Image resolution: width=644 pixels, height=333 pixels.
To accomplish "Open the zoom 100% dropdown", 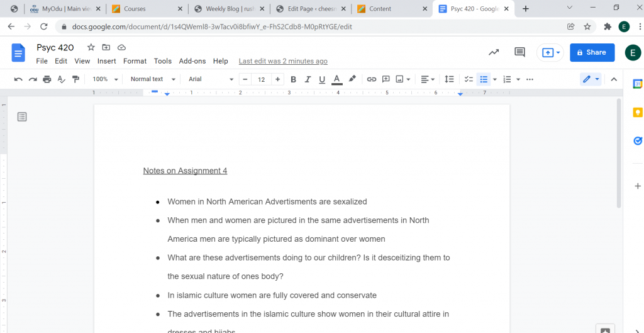I will tap(105, 79).
